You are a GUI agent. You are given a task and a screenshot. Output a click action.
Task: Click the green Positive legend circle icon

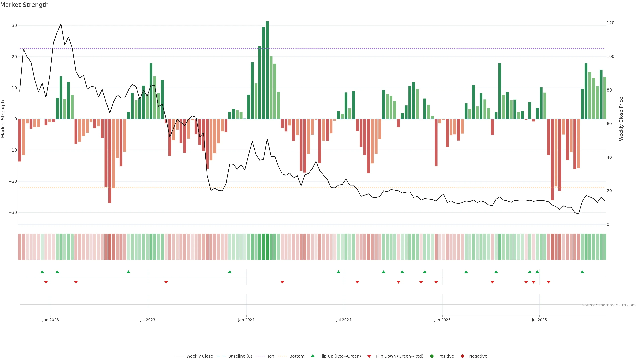coord(432,356)
